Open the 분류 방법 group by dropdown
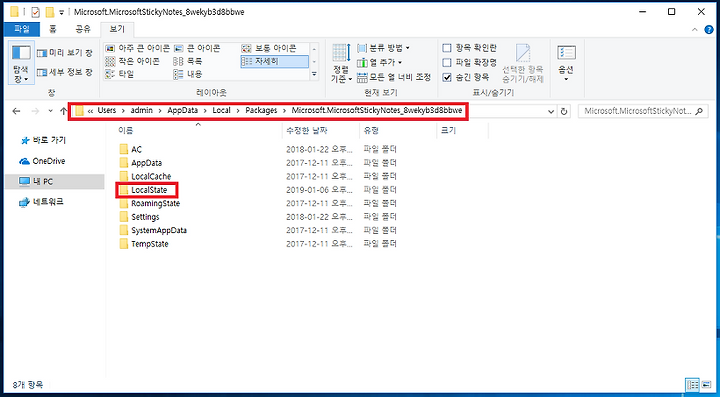Screen dimensions: 720x397 pyautogui.click(x=383, y=48)
